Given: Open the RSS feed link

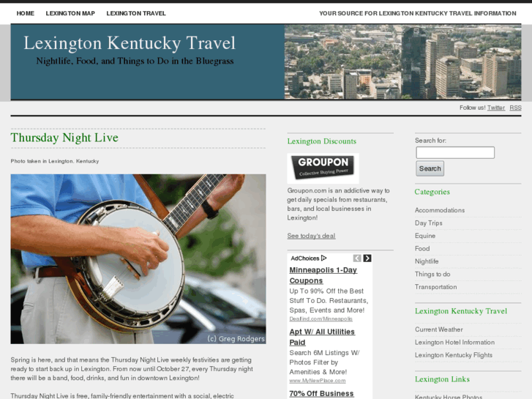Looking at the screenshot, I should point(515,108).
